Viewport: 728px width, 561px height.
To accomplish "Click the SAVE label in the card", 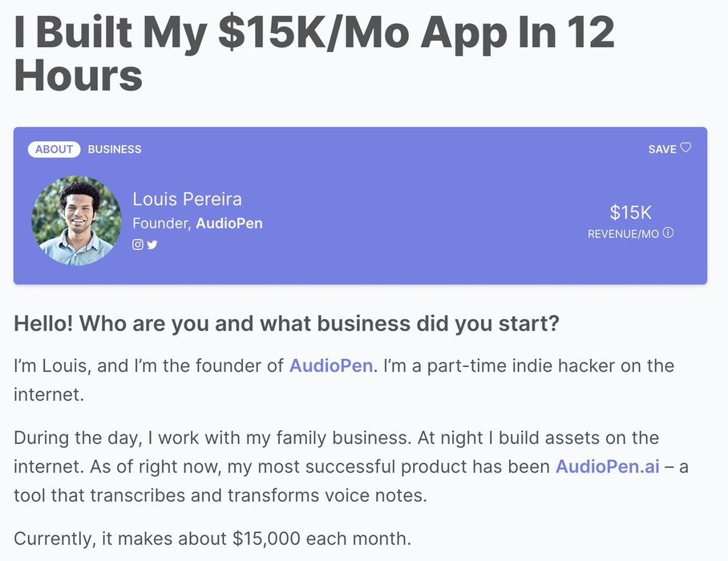I will point(662,149).
